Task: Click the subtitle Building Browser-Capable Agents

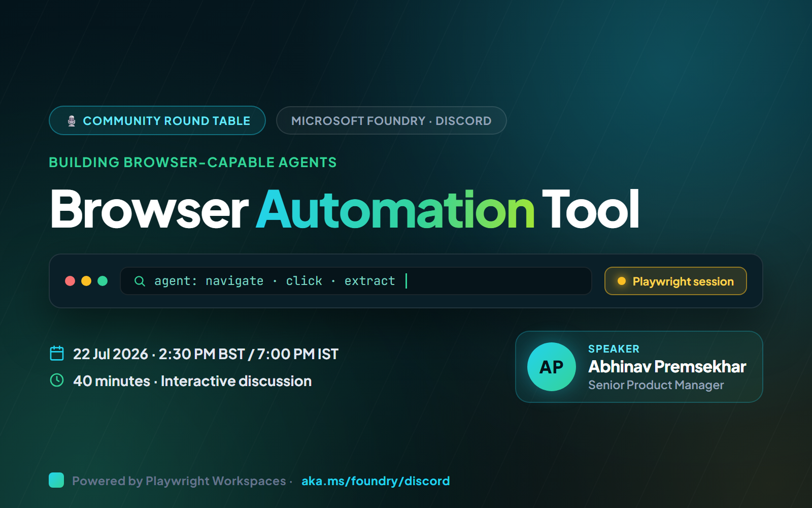Action: pyautogui.click(x=193, y=163)
